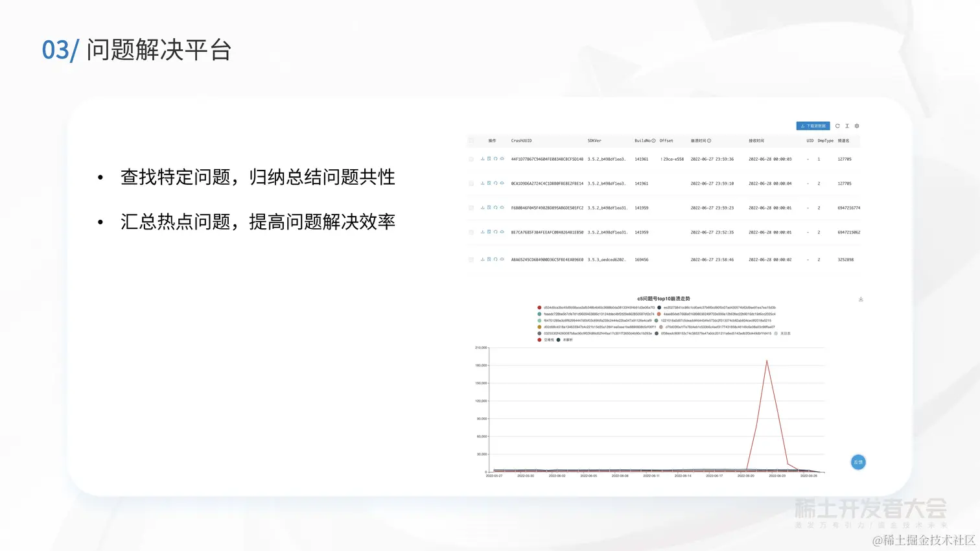
Task: Click document icon in row ABA65245CD6B
Action: click(489, 259)
